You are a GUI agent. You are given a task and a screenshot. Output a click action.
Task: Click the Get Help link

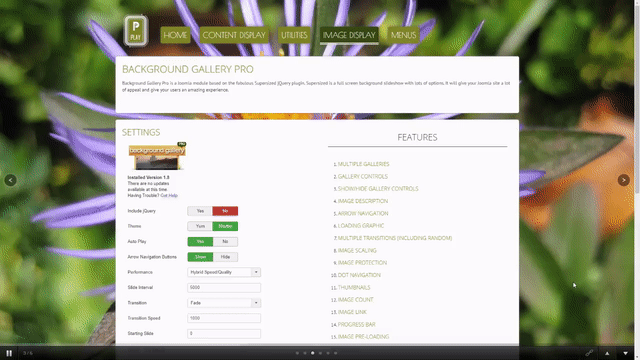tap(169, 196)
